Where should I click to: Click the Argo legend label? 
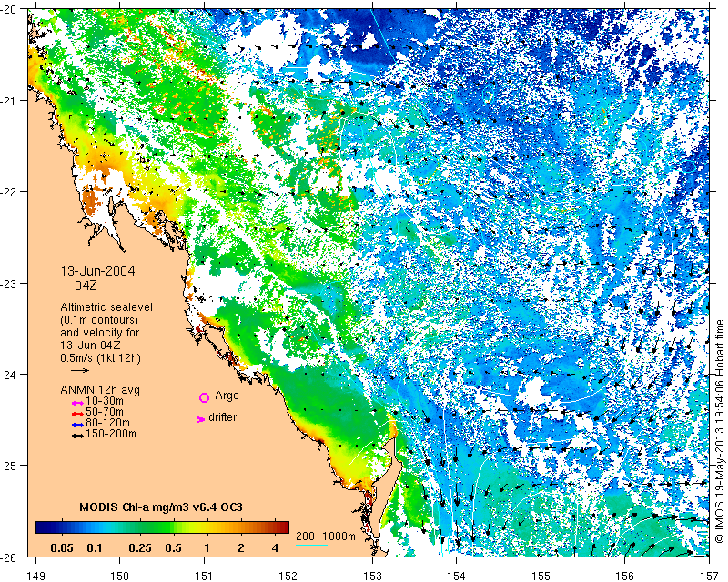(x=227, y=396)
